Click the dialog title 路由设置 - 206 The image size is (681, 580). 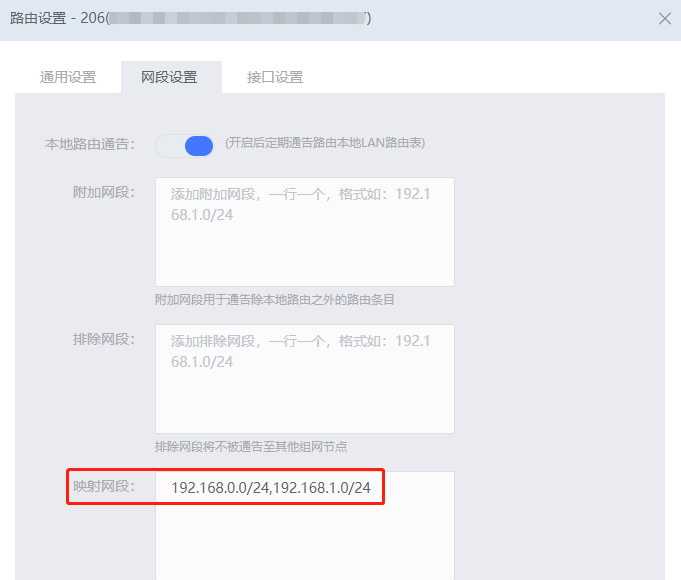pyautogui.click(x=190, y=18)
